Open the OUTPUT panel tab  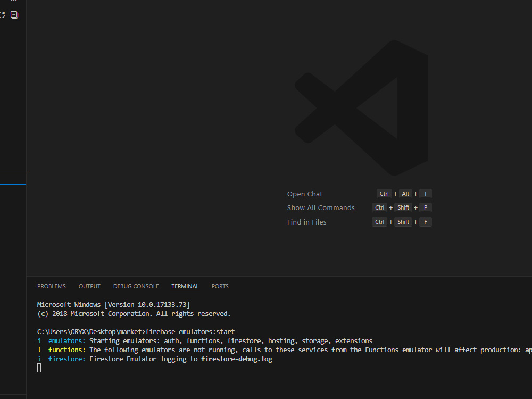pyautogui.click(x=89, y=286)
